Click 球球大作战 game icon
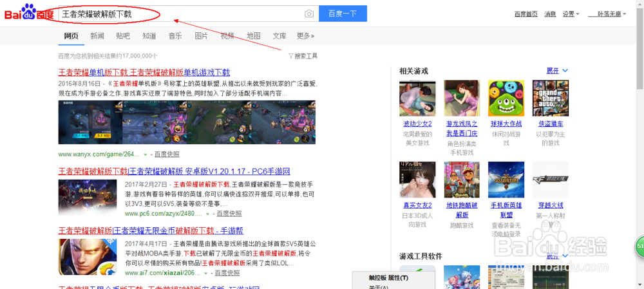This screenshot has width=644, height=289. [506, 98]
